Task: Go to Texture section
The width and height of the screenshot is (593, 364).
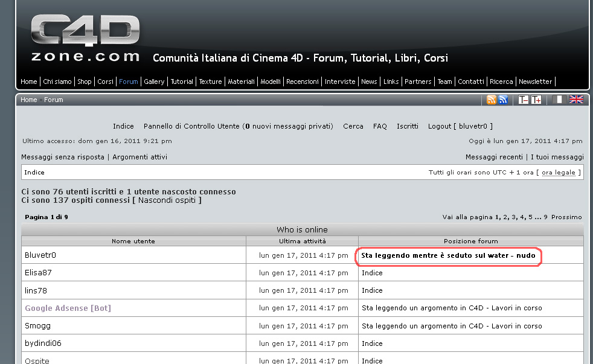Action: pyautogui.click(x=210, y=81)
